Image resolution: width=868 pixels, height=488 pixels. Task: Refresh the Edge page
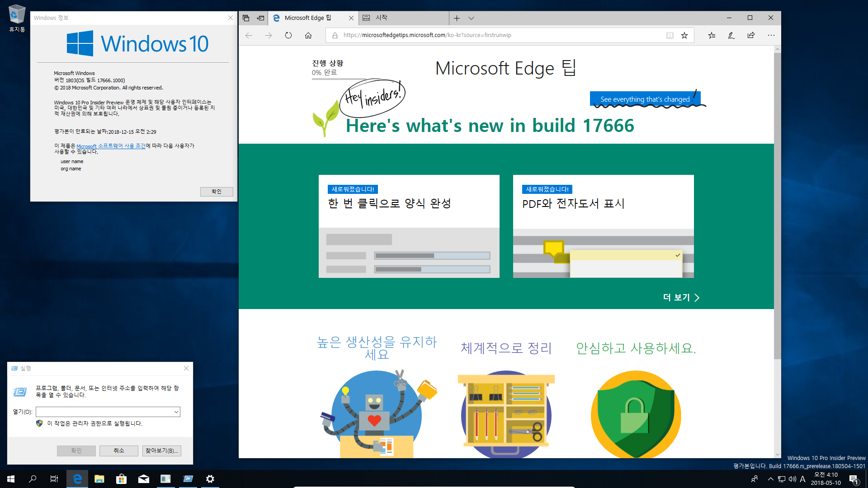(288, 35)
